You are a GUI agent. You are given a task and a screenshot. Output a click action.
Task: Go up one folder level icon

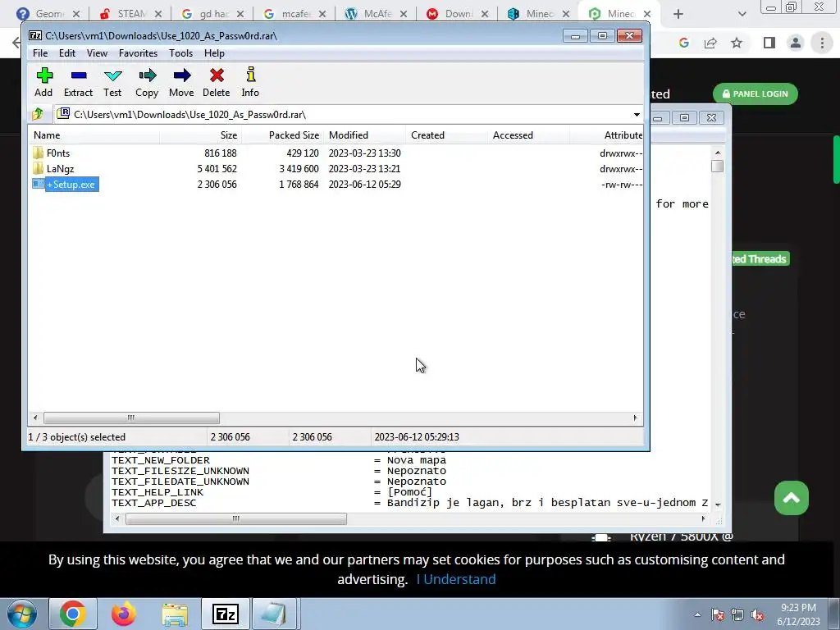(38, 114)
